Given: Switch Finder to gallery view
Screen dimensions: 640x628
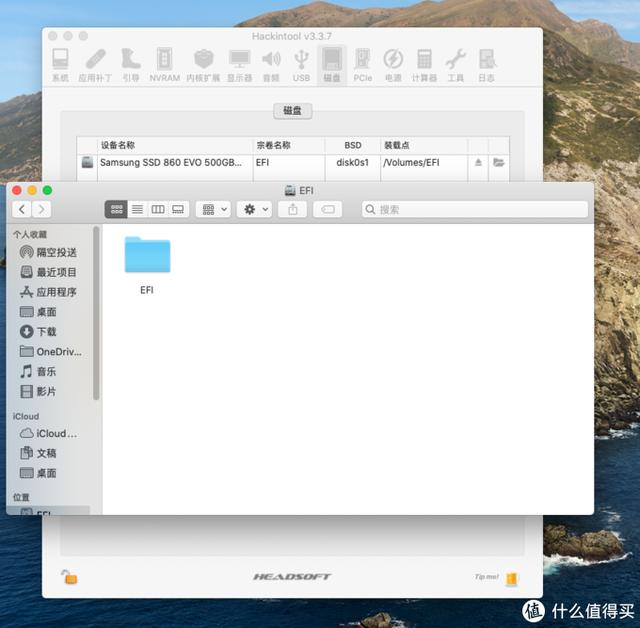Looking at the screenshot, I should pyautogui.click(x=178, y=209).
